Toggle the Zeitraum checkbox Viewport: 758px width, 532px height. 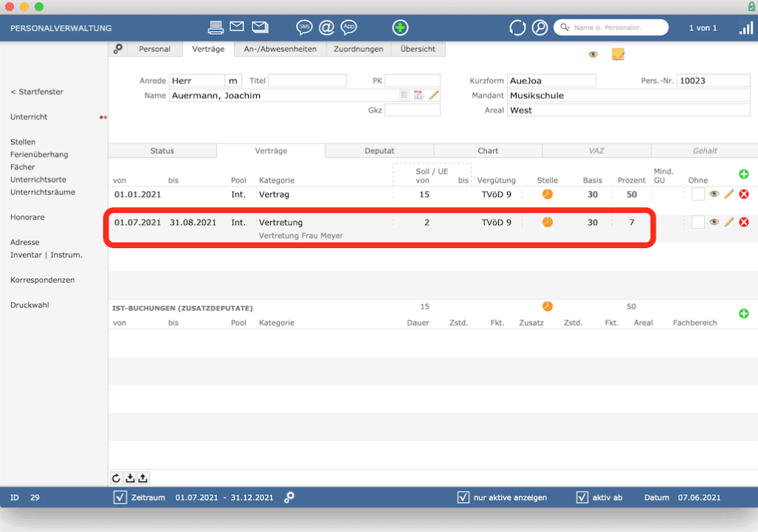coord(121,497)
